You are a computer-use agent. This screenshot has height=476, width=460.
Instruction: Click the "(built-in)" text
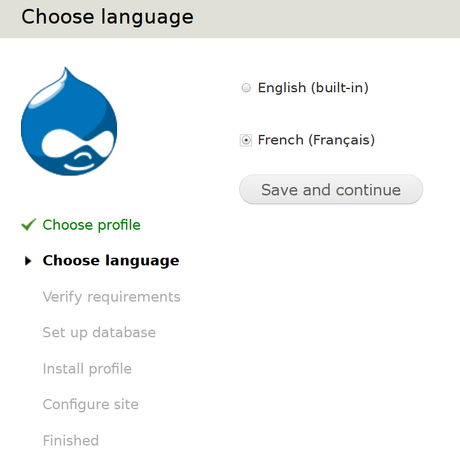340,88
